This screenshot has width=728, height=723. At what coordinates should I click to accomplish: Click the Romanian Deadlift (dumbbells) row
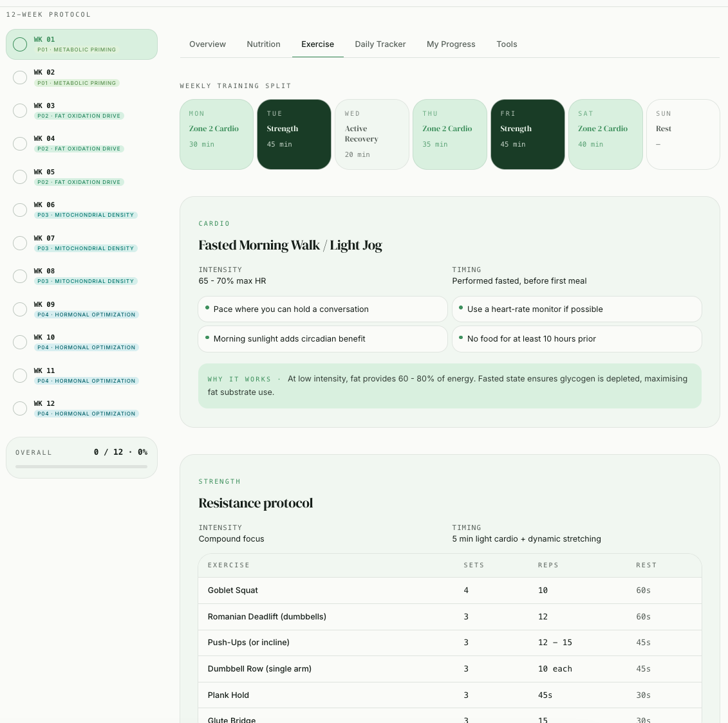450,617
